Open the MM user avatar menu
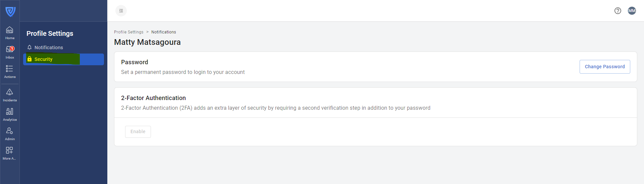Screen dimensions: 644x184 click(x=632, y=11)
